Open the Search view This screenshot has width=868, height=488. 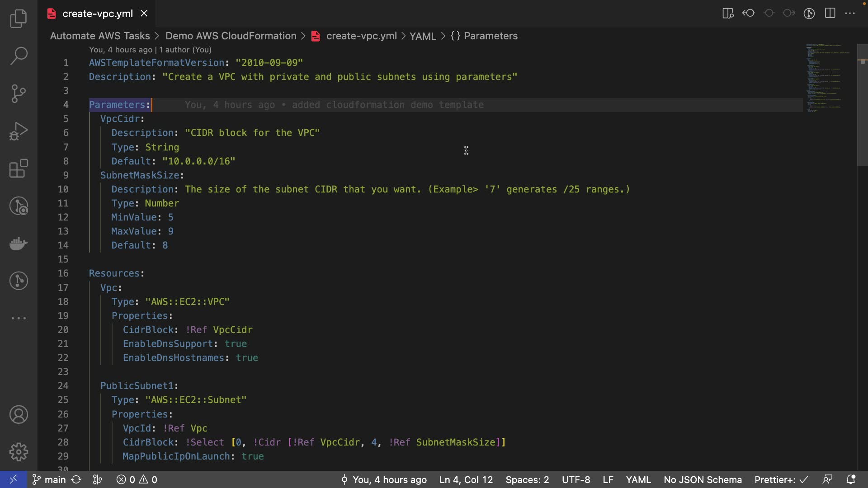[19, 56]
